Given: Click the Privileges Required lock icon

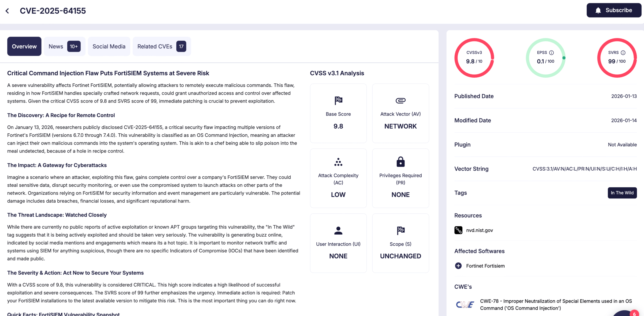Looking at the screenshot, I should coord(400,162).
